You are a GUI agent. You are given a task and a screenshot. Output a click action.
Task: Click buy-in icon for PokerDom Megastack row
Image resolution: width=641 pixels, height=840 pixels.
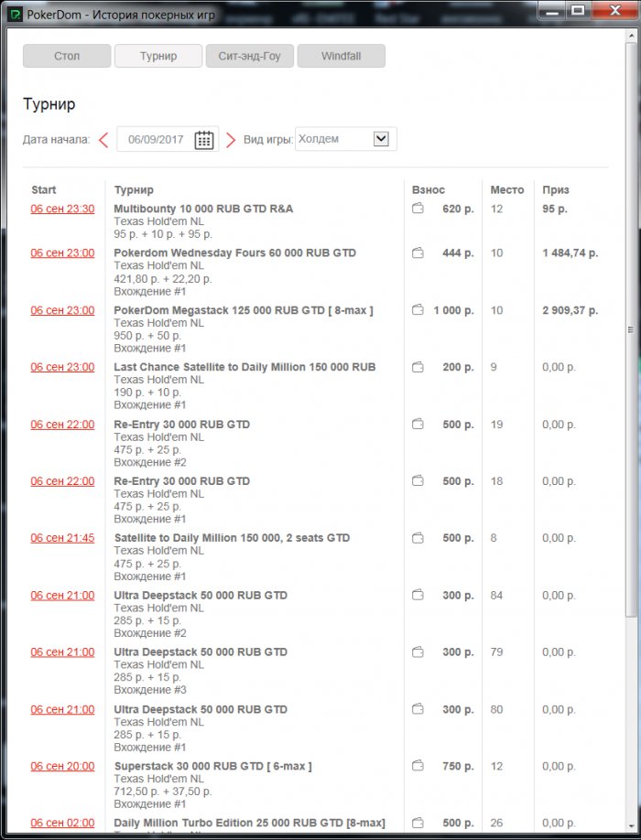(418, 310)
